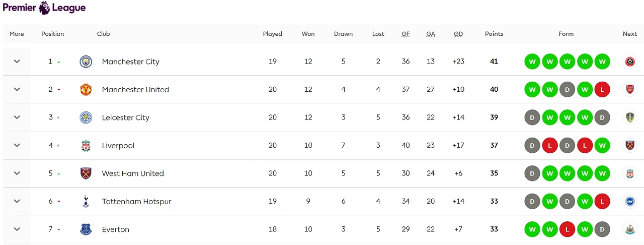Click the Leicester City club crest
Image resolution: width=644 pixels, height=245 pixels.
pos(86,117)
